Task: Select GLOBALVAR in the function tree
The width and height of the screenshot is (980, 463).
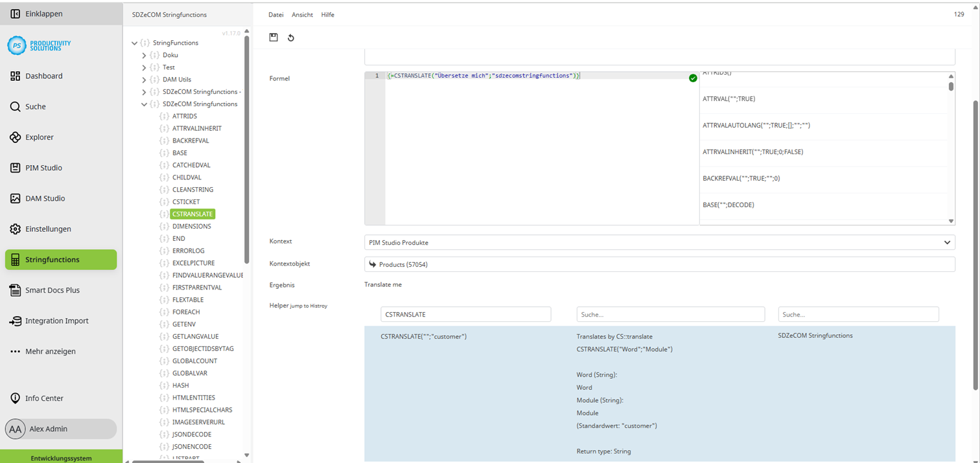Action: (190, 374)
